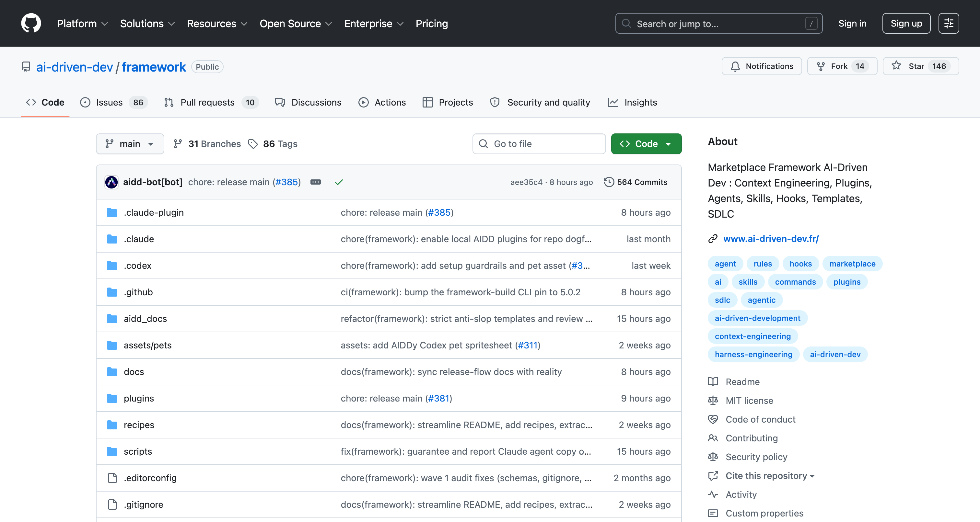Open the GitHub homepage logo
The image size is (980, 522).
tap(31, 23)
